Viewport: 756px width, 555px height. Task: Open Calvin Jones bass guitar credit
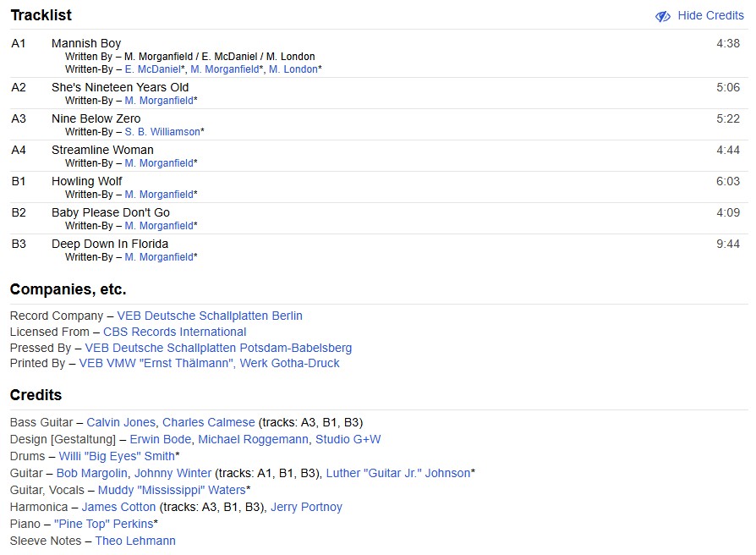pos(121,422)
